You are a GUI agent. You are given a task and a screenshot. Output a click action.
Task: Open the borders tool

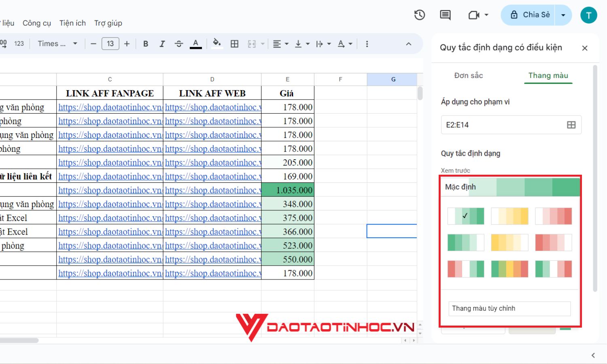click(234, 43)
